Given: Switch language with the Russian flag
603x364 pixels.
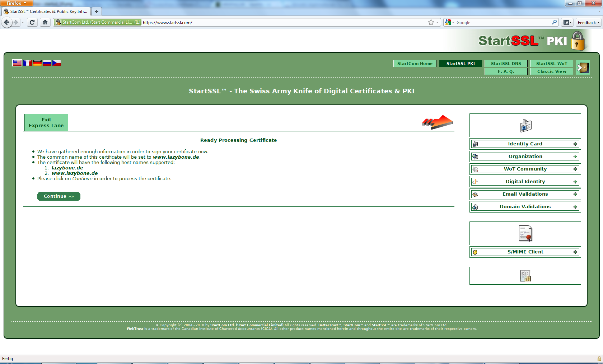Looking at the screenshot, I should coord(47,63).
